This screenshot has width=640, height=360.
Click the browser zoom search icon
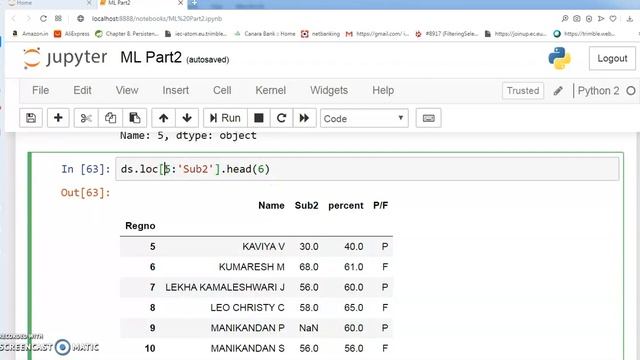(x=565, y=19)
